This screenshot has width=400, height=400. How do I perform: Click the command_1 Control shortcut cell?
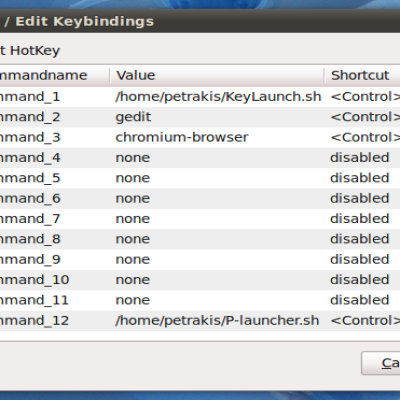(x=365, y=97)
